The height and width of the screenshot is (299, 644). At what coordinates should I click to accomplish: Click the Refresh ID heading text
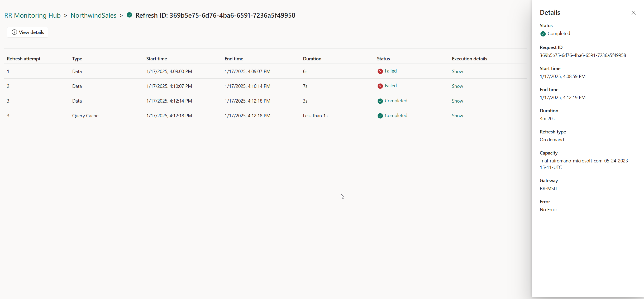tap(215, 15)
